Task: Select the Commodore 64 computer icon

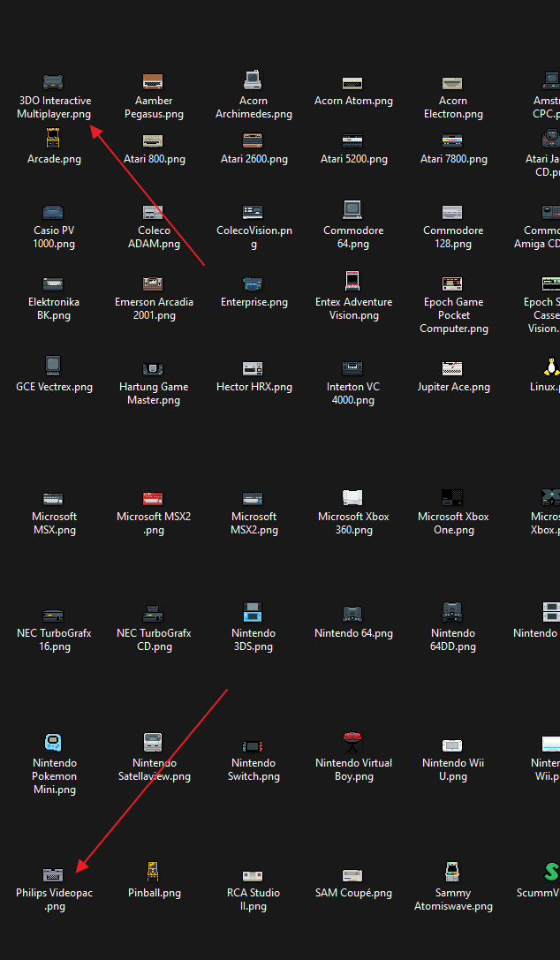Action: click(352, 210)
